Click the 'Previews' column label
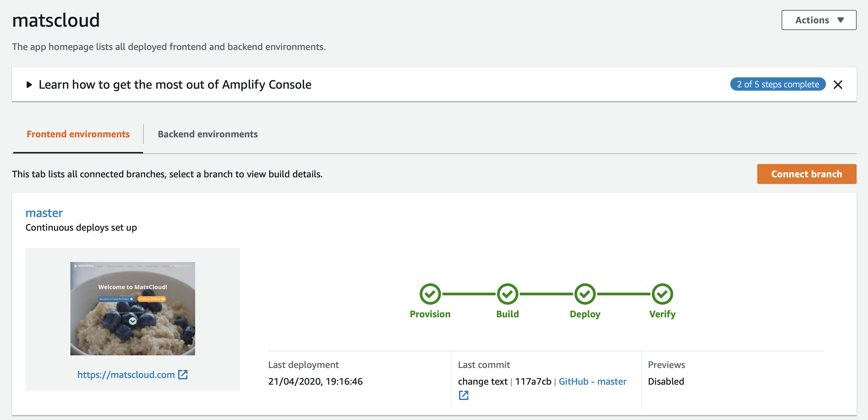The image size is (868, 420). 666,365
